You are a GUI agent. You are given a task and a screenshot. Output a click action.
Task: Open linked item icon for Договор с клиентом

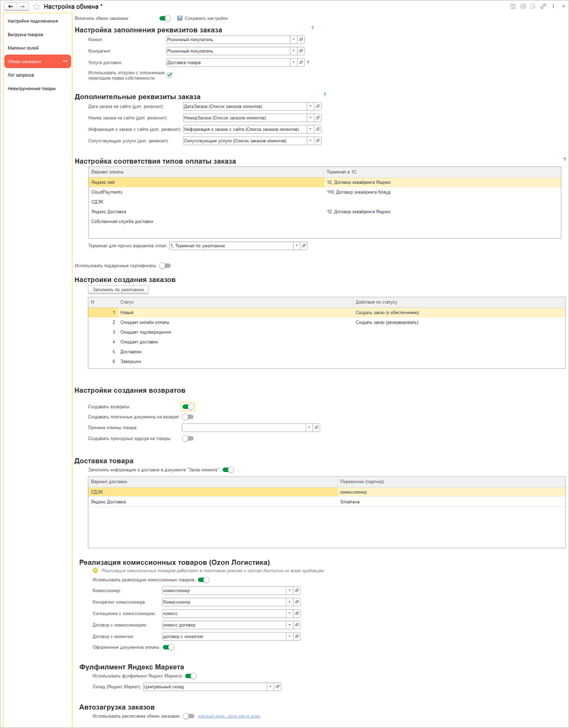(x=297, y=636)
